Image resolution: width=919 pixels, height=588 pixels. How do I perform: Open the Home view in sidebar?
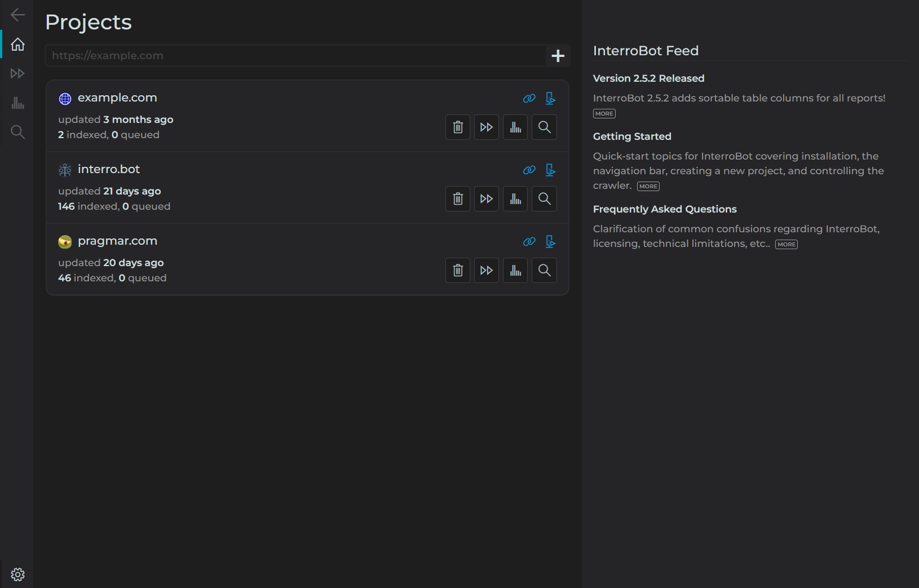[x=17, y=44]
